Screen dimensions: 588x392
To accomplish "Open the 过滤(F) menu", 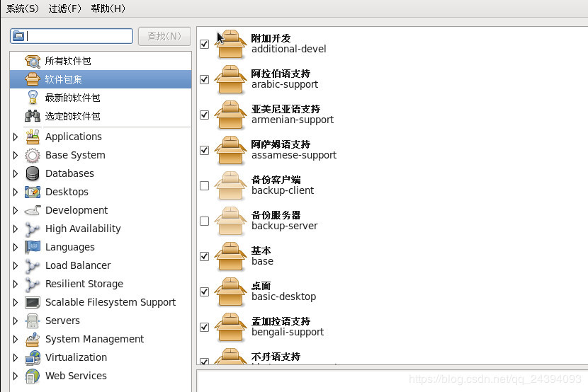I will point(65,8).
